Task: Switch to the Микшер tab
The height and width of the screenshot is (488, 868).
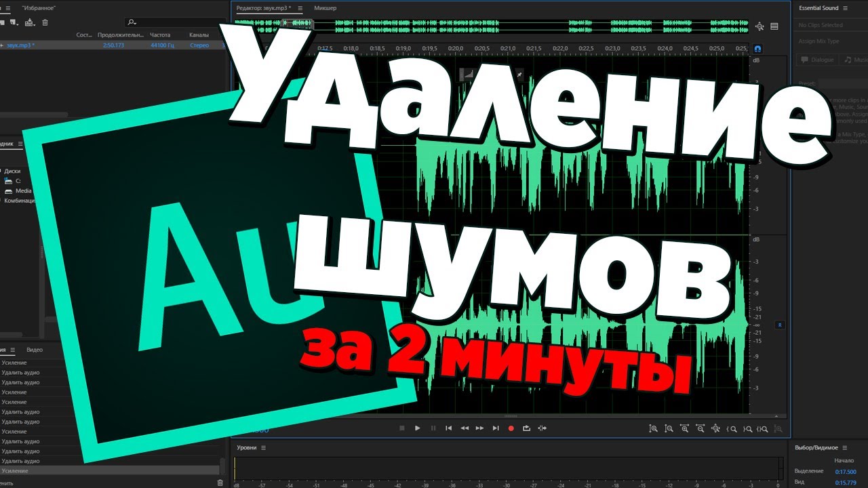Action: point(325,8)
